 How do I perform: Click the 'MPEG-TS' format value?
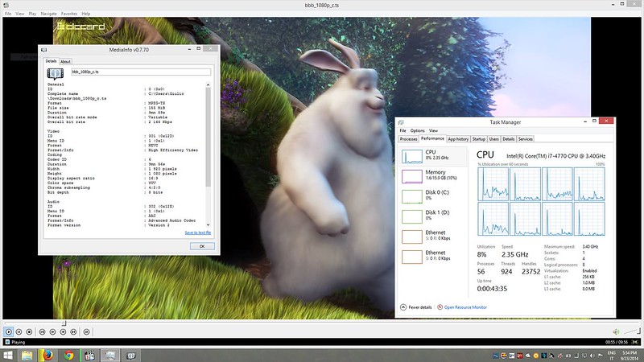click(156, 103)
